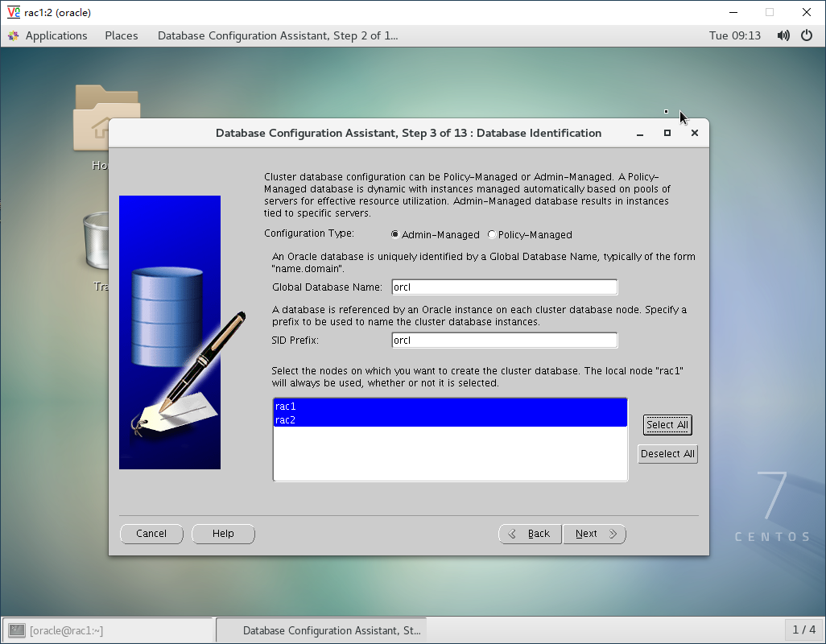Select the Admin-Managed radio button
826x644 pixels.
point(395,234)
